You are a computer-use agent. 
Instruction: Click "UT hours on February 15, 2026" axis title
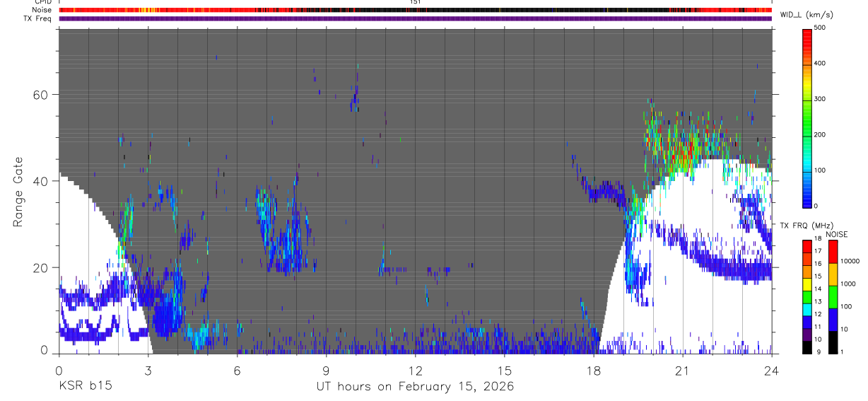(415, 386)
